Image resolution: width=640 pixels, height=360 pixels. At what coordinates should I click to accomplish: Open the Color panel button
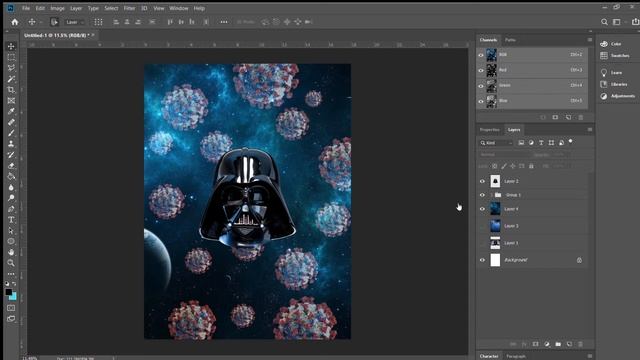pos(611,44)
